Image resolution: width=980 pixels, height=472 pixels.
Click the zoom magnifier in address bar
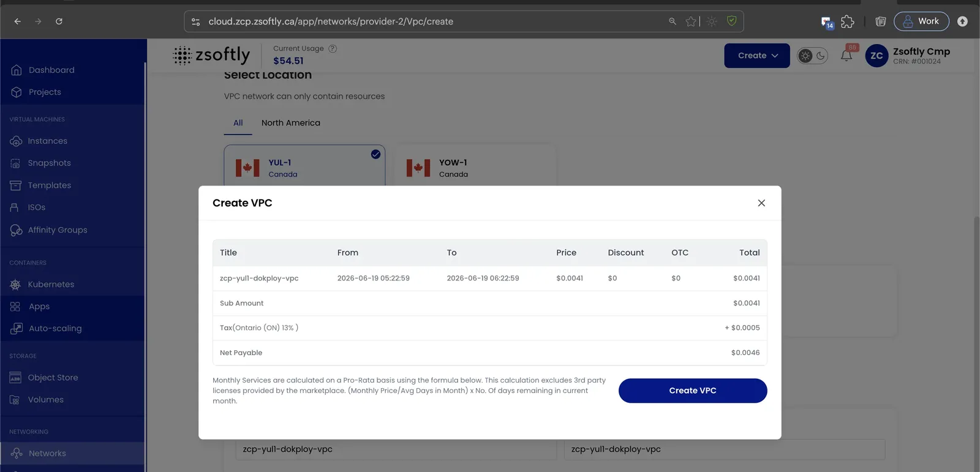[673, 21]
